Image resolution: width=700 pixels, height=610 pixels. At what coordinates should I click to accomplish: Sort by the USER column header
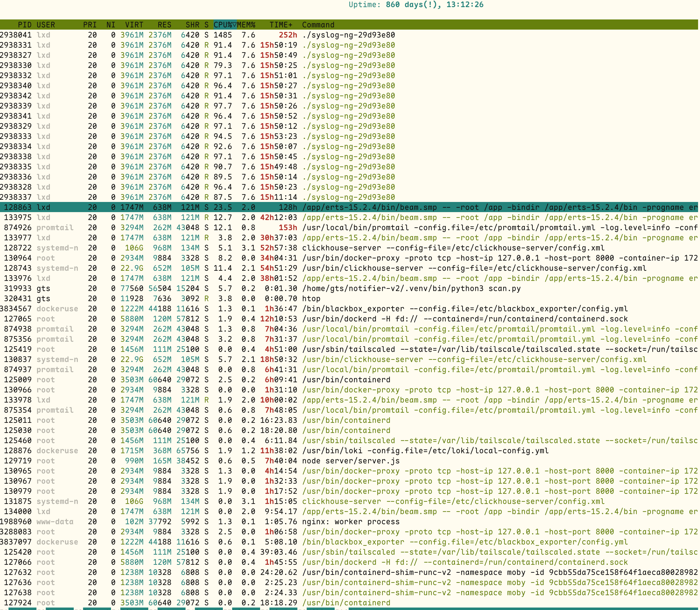coord(45,25)
